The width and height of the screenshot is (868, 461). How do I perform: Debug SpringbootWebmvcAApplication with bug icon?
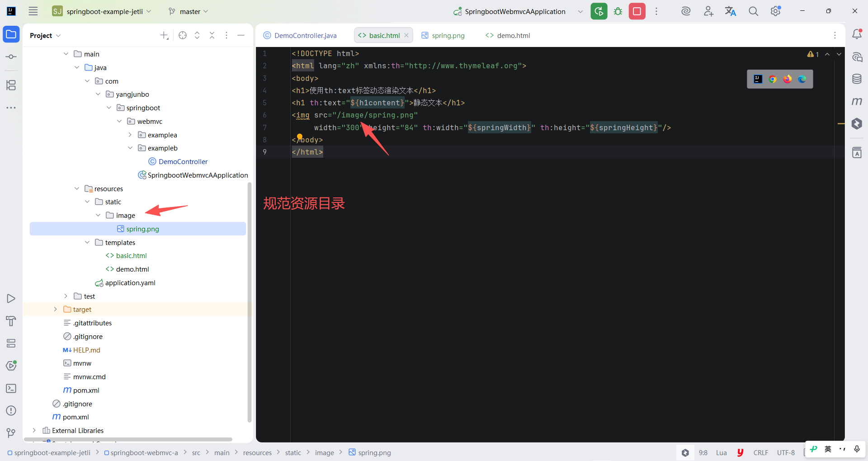tap(618, 11)
